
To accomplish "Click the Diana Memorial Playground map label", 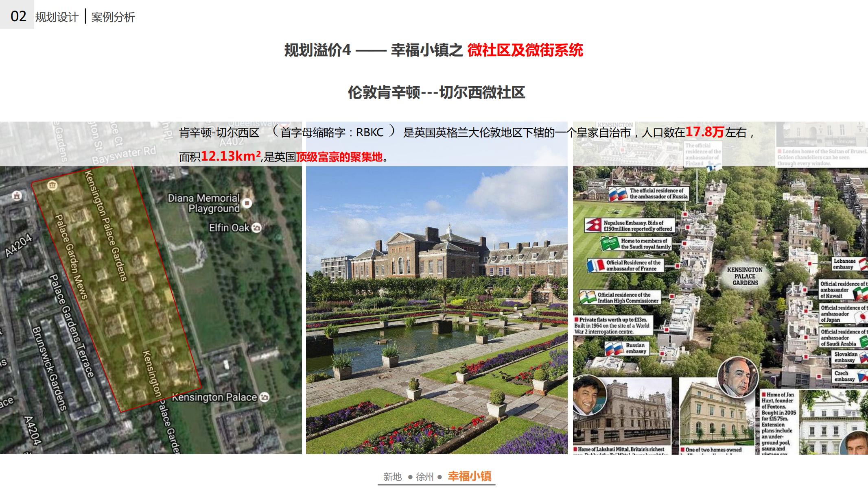I will coord(204,203).
